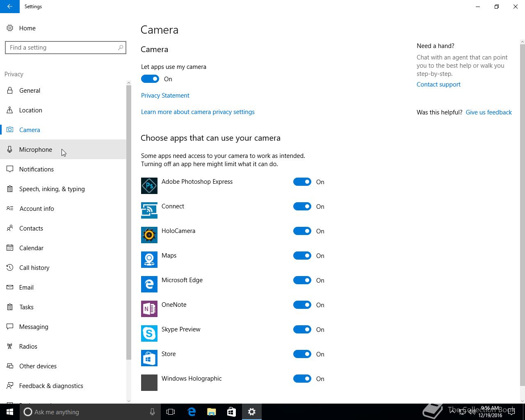Click the Skype Preview app icon
Image resolution: width=525 pixels, height=420 pixels.
(x=149, y=333)
